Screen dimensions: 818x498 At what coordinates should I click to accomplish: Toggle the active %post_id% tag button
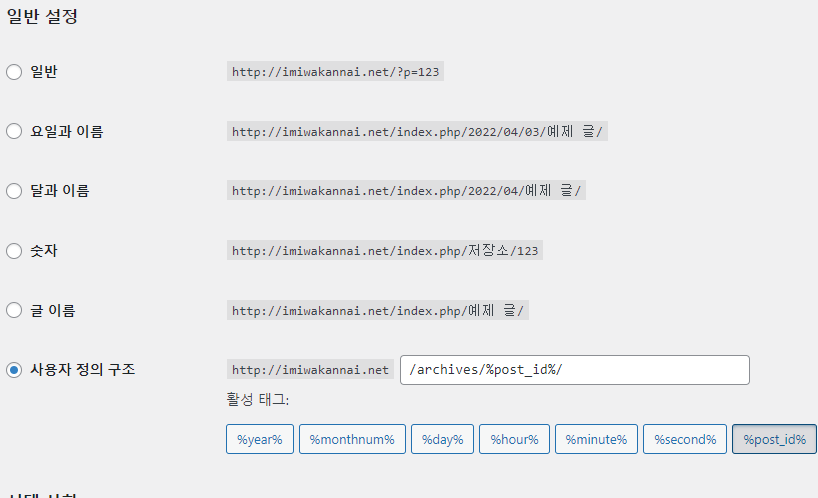point(774,439)
